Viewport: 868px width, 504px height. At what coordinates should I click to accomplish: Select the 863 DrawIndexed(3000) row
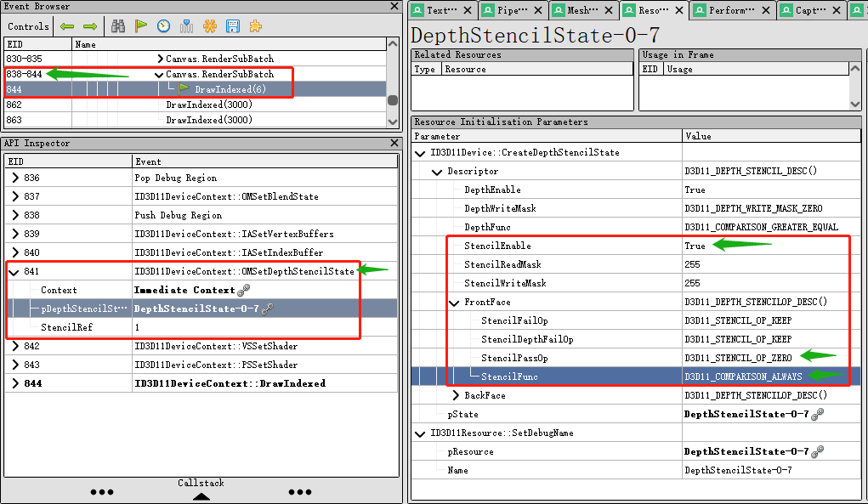pos(195,120)
